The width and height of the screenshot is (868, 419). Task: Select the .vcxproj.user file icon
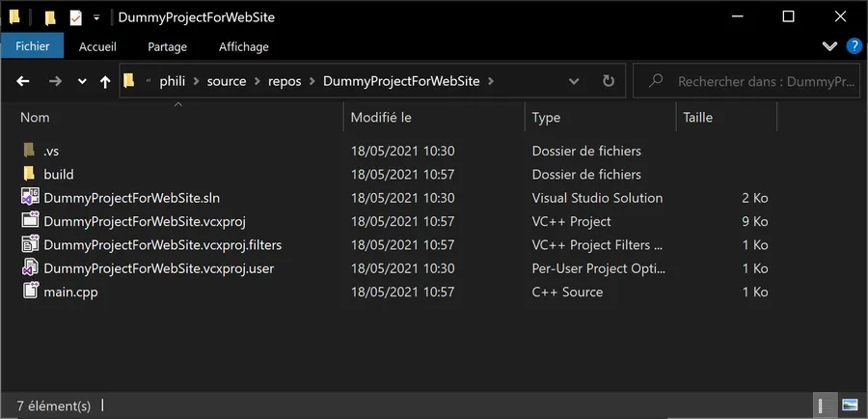coord(30,267)
